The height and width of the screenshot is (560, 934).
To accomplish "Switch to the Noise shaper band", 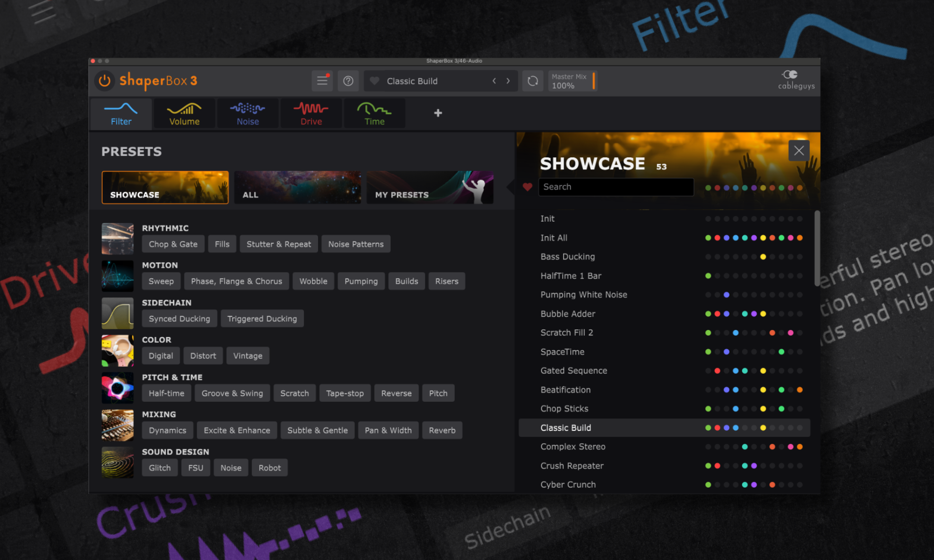I will 248,113.
